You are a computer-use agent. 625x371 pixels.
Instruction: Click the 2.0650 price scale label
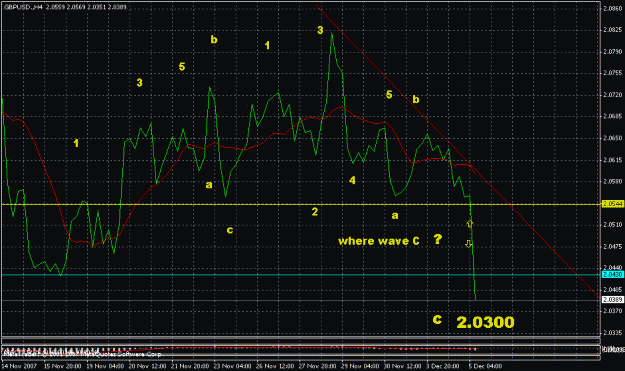click(x=613, y=138)
